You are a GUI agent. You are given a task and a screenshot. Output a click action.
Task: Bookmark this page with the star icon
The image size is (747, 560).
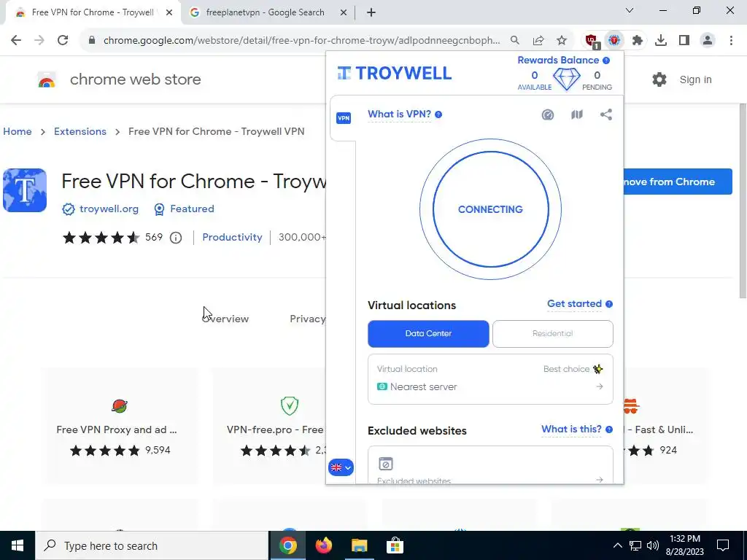pyautogui.click(x=562, y=41)
